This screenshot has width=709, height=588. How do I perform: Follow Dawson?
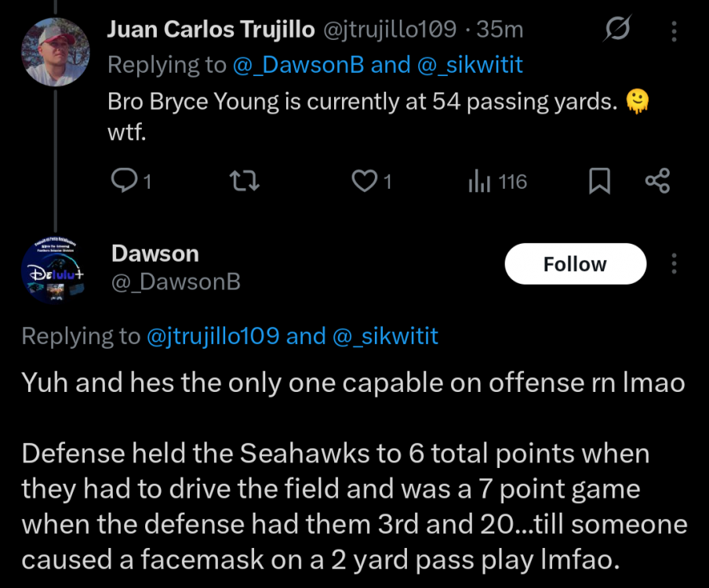pyautogui.click(x=575, y=264)
